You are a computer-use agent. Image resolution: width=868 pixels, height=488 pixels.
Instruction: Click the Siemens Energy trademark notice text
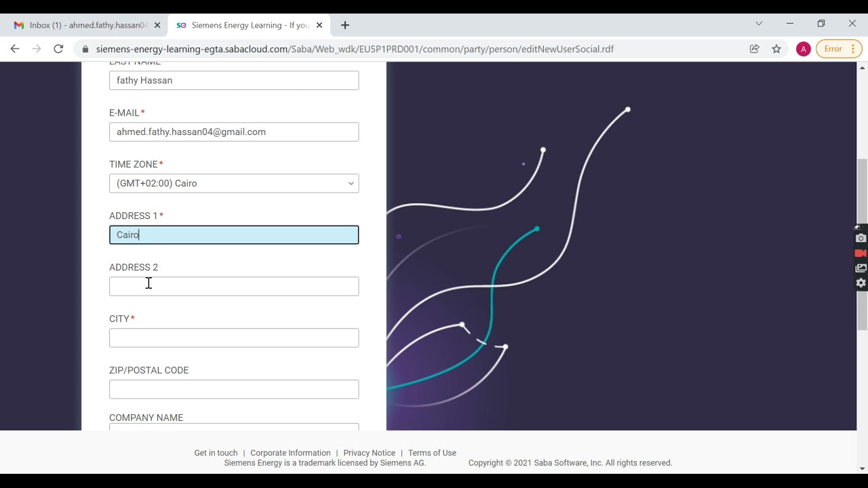[325, 463]
